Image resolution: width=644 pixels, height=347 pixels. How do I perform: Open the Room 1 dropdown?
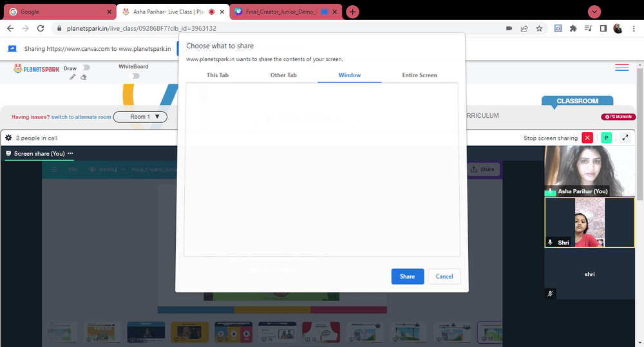point(140,117)
